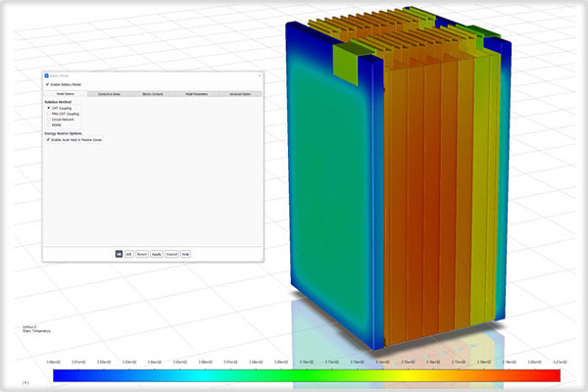Click the green cell tab on battery model
The height and width of the screenshot is (392, 588).
pyautogui.click(x=346, y=63)
